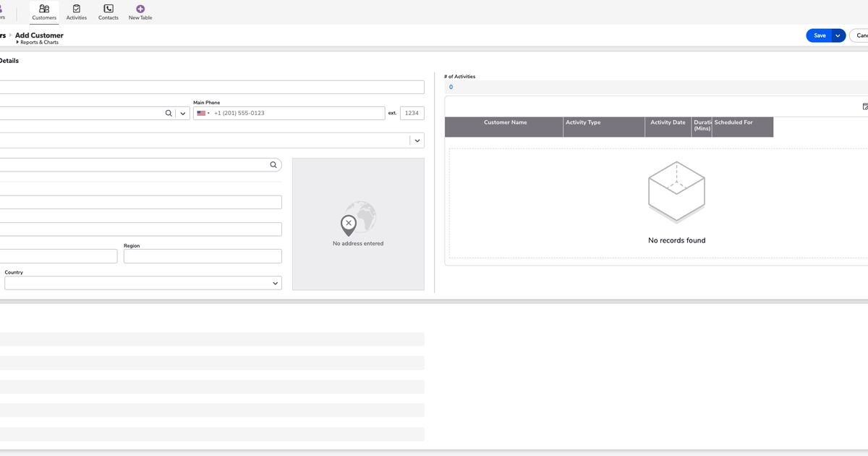Click the ext. extension field
Screen dimensions: 868x456
[x=412, y=114]
